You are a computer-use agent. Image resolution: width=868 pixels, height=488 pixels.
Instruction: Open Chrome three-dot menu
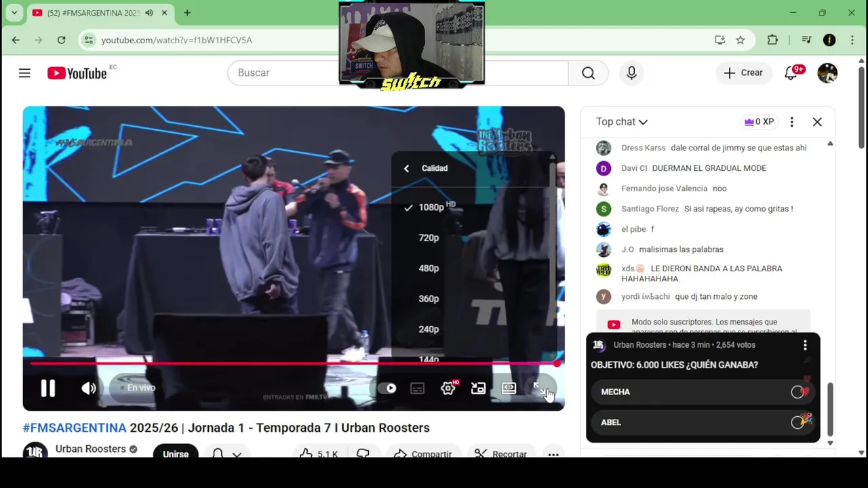click(851, 40)
